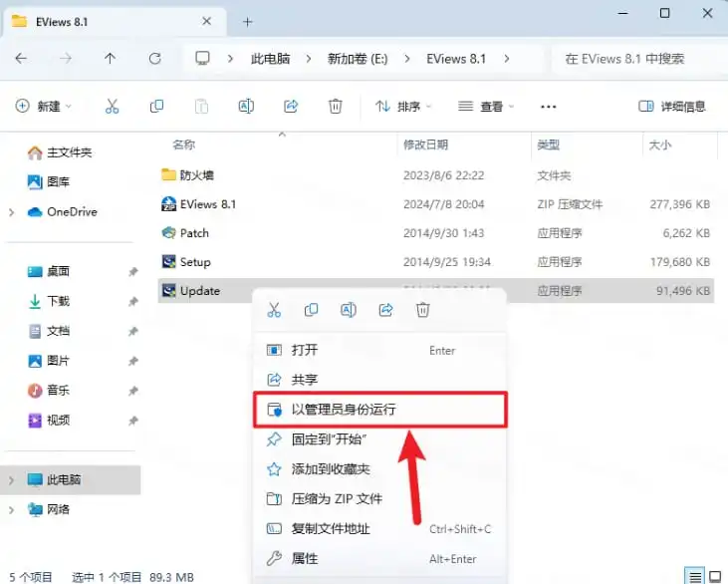Screen dimensions: 728x584
Task: Open OneDrive in the sidebar
Action: coord(62,212)
